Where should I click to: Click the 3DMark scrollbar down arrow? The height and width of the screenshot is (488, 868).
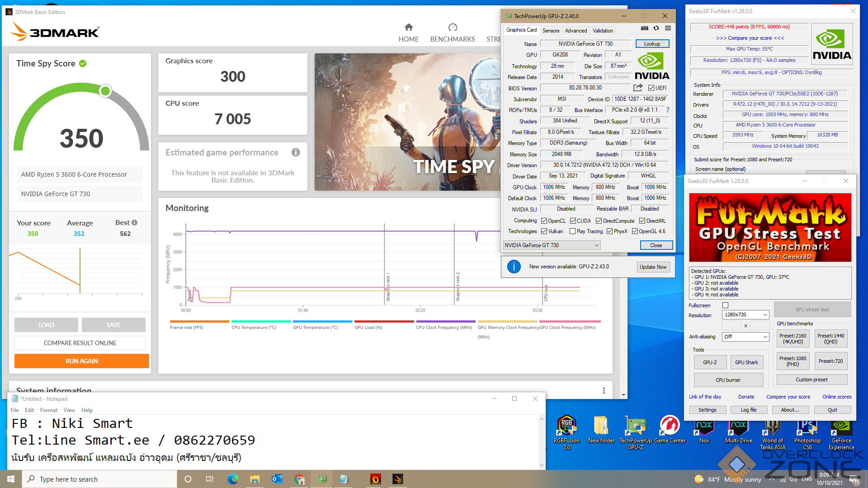tap(624, 395)
